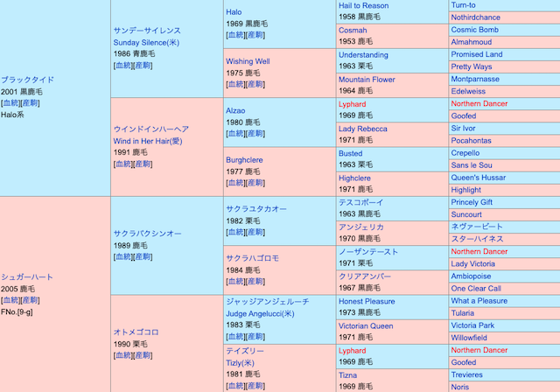
Task: Open the Cosmic Bomb ancestor link
Action: [474, 30]
